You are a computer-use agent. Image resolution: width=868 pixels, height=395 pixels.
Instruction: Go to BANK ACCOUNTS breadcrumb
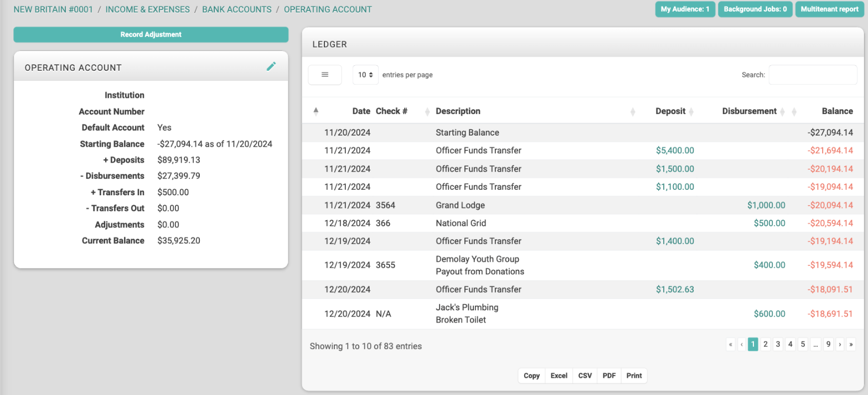coord(237,9)
